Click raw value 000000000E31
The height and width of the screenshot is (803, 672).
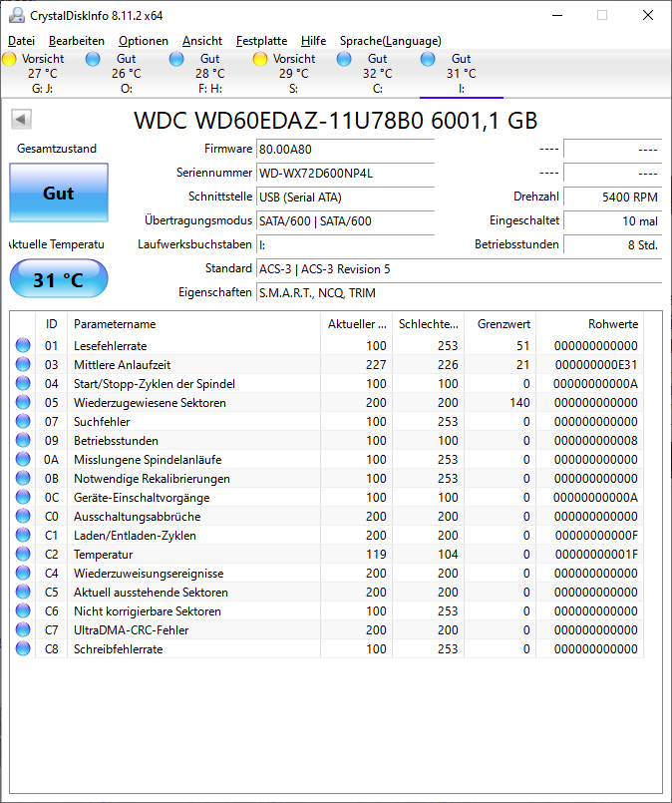(x=596, y=365)
